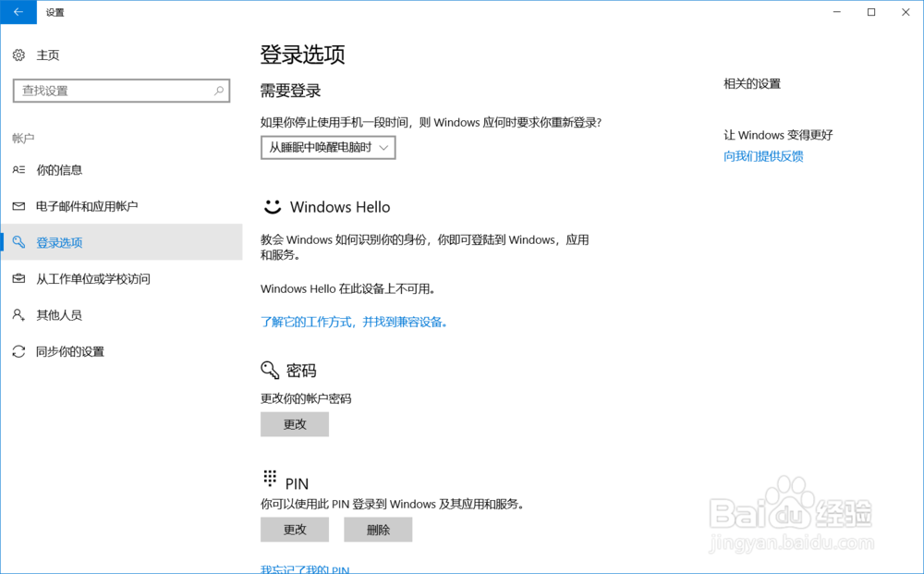Screen dimensions: 924x574
Task: Expand the 从睡眠中唤醒电脑时 dropdown
Action: click(328, 147)
